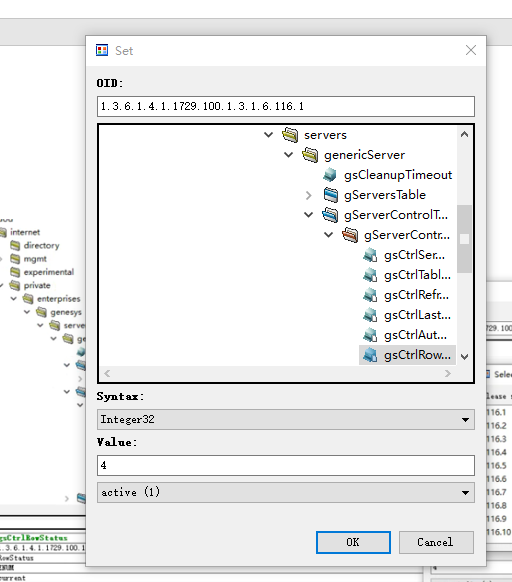
Task: Click the gsCtrlRow... node icon
Action: click(x=370, y=355)
